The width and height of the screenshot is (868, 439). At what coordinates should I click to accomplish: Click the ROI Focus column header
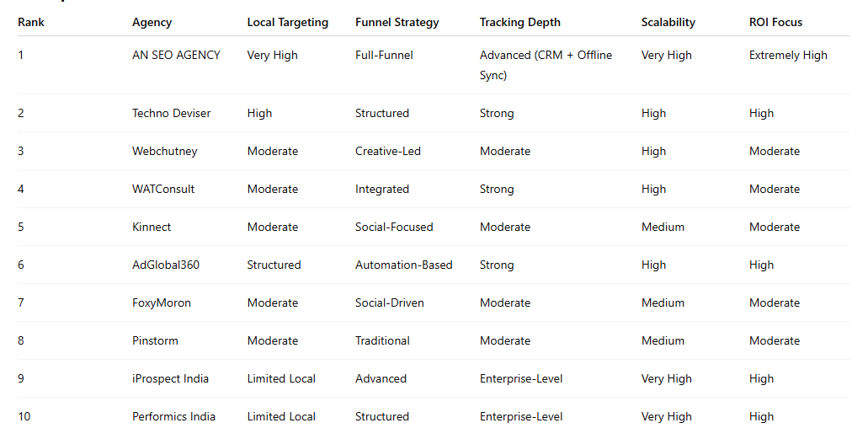[775, 23]
